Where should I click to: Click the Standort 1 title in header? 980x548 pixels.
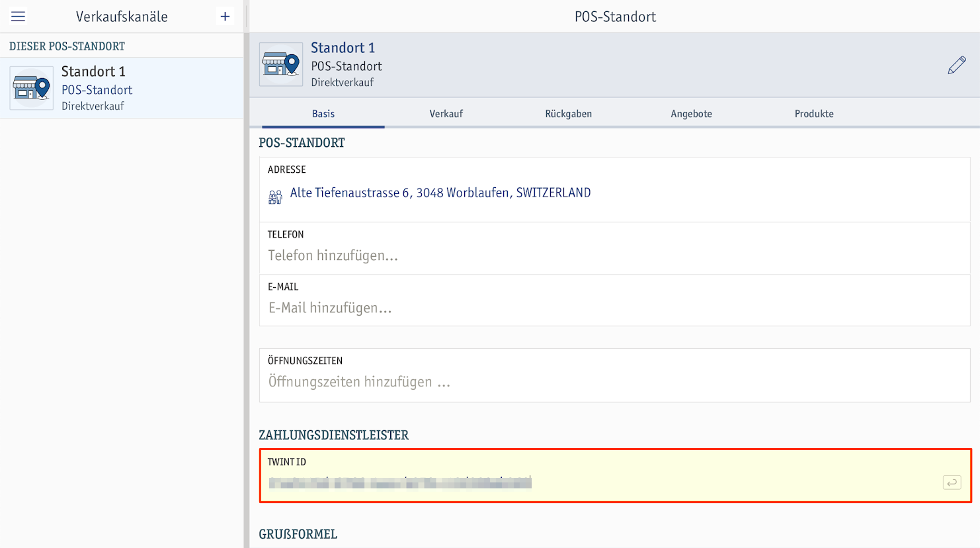point(343,48)
